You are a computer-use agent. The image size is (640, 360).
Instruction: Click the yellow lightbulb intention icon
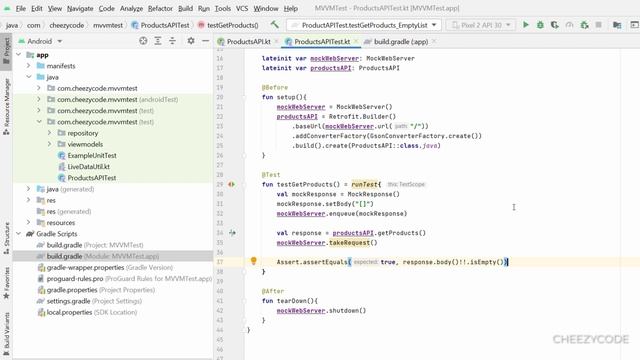tap(253, 261)
